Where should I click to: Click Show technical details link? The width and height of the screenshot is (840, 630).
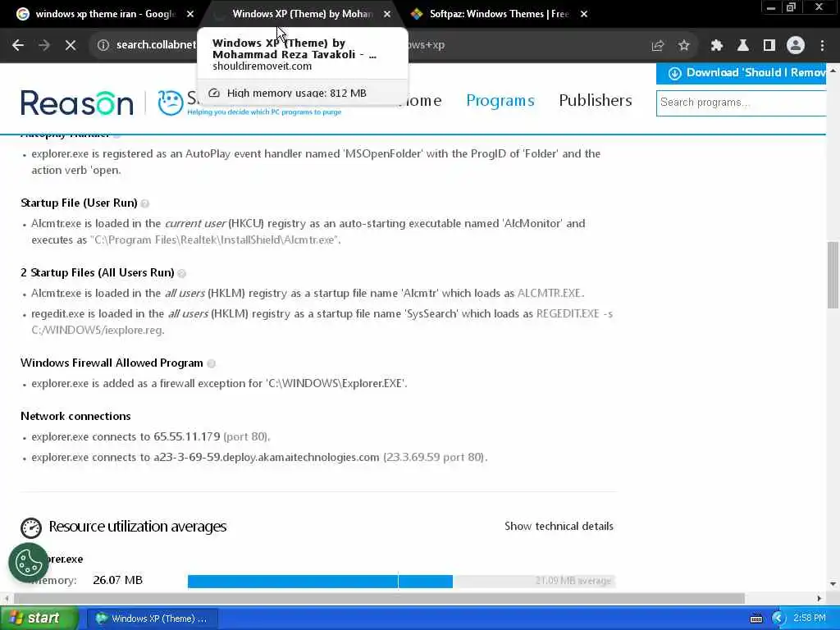click(559, 526)
